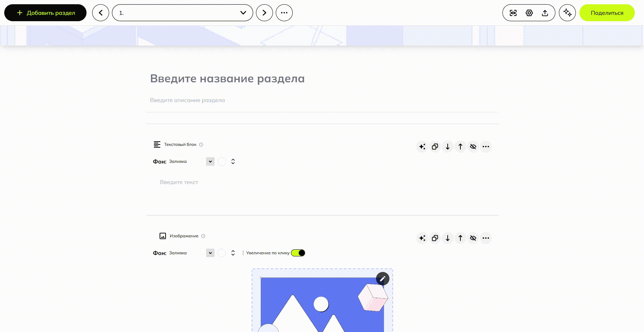
Task: Move image block up
Action: coord(460,238)
